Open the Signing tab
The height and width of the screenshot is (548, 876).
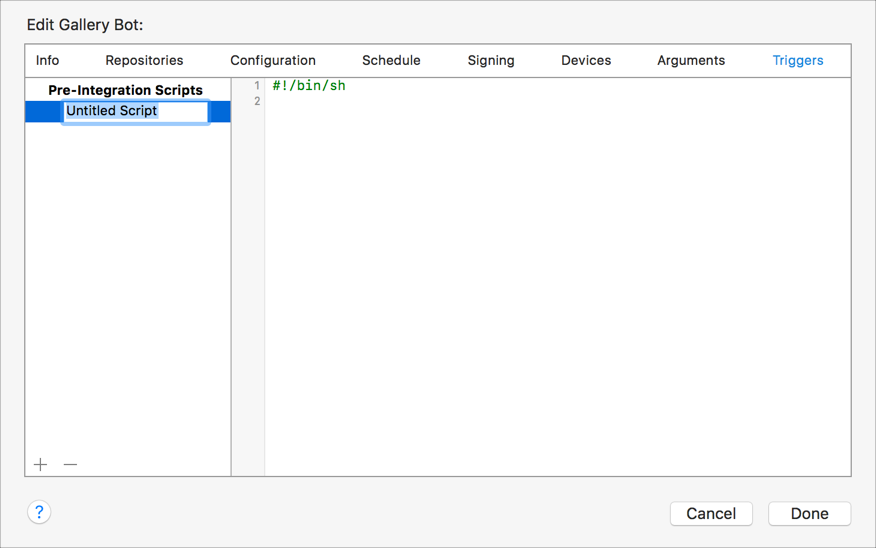[491, 60]
